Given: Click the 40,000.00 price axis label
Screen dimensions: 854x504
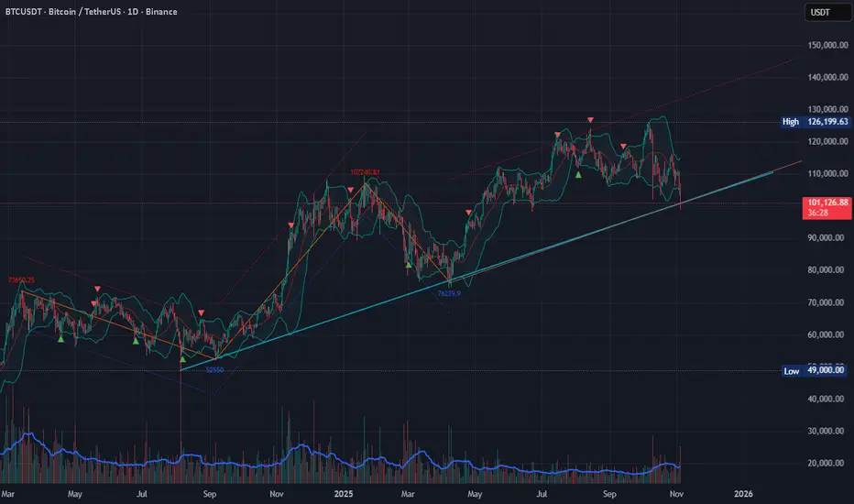Looking at the screenshot, I should [x=827, y=399].
